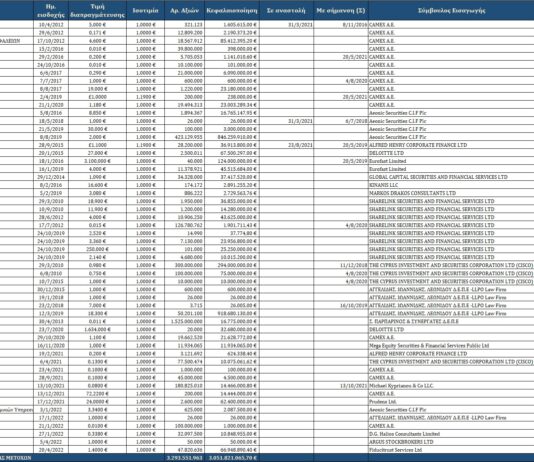Select the 'MARKOS DRAKOS CONSULTANTS LTD' cell
This screenshot has height=462, width=534.
(451, 193)
